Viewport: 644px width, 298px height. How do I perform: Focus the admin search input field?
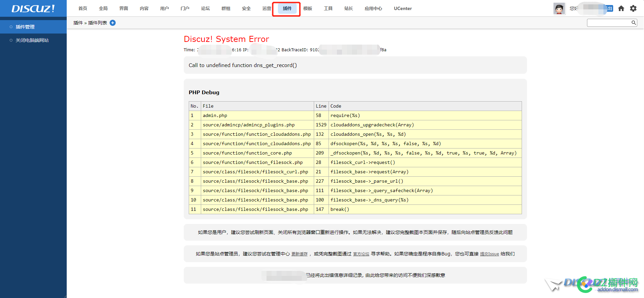tap(609, 23)
